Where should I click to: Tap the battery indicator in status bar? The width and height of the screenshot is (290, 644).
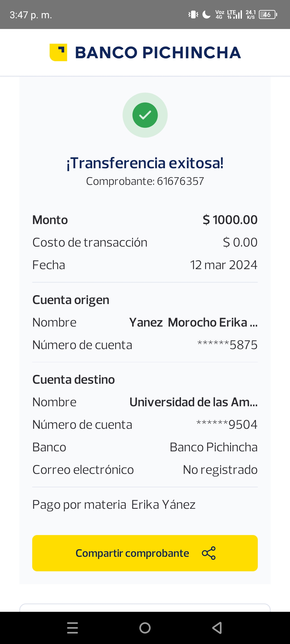tap(268, 15)
